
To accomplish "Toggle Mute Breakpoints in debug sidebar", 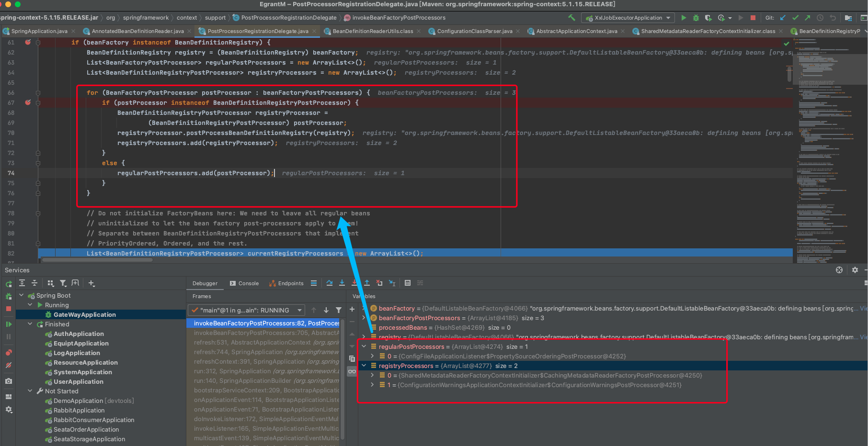I will pos(9,366).
